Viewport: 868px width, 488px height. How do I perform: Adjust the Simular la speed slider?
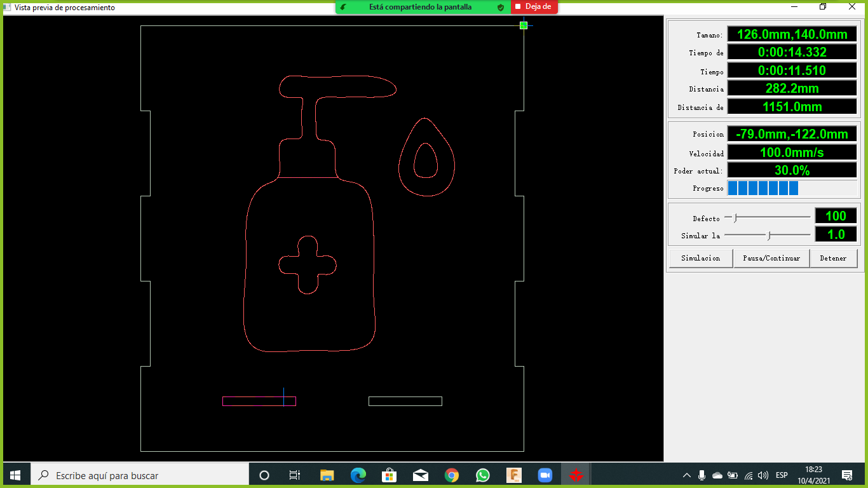tap(769, 236)
